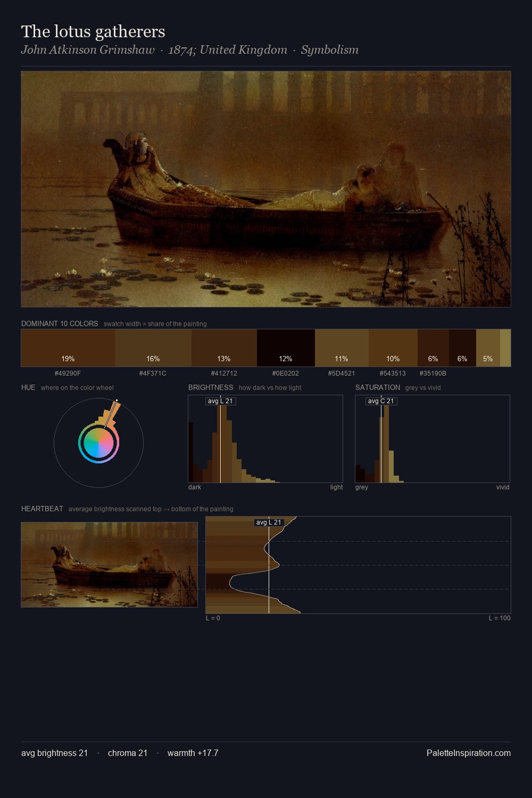Image resolution: width=532 pixels, height=798 pixels.
Task: Click the 'L = 100' axis label
Action: point(500,618)
